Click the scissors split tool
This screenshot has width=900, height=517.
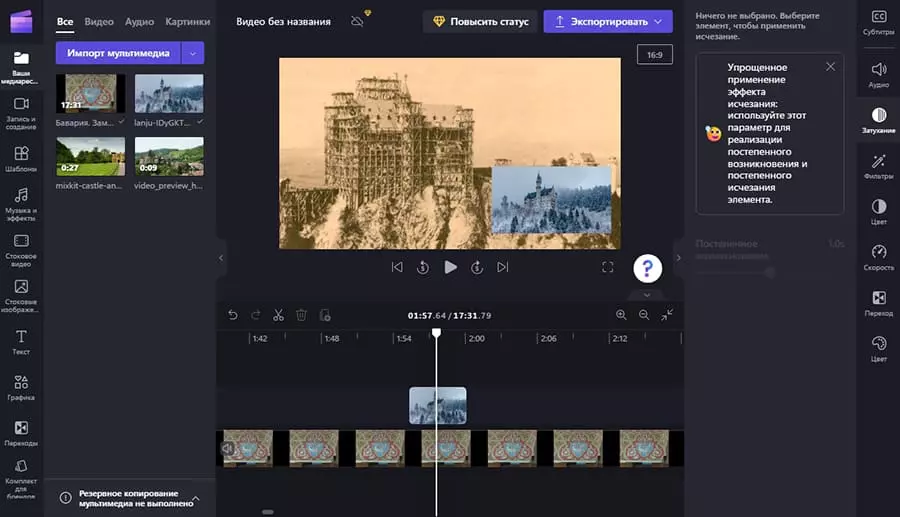coord(279,315)
